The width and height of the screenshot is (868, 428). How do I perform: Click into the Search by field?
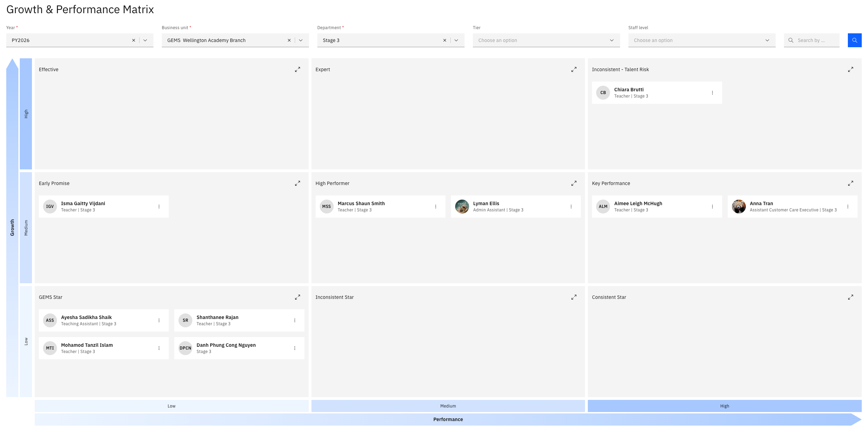(x=812, y=40)
